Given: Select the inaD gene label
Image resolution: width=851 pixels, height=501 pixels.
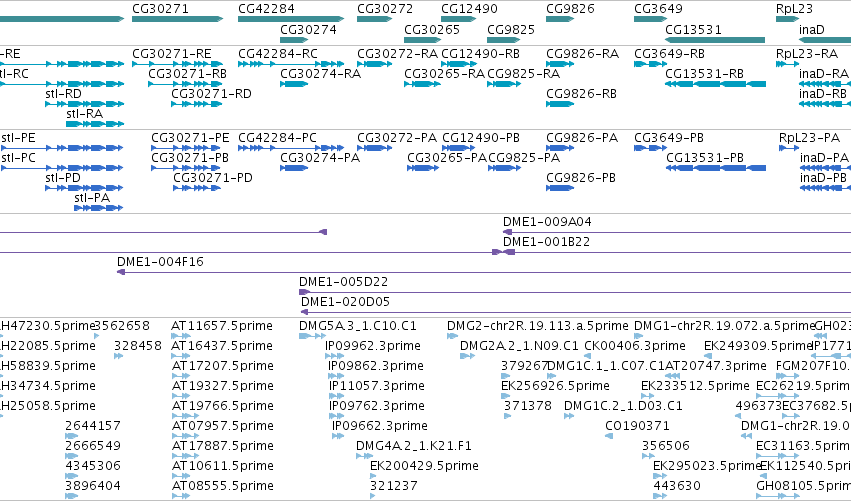Looking at the screenshot, I should coord(811,30).
